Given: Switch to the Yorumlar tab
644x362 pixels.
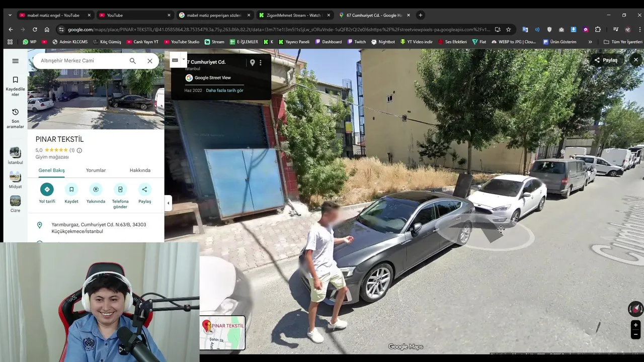Looking at the screenshot, I should [x=96, y=170].
